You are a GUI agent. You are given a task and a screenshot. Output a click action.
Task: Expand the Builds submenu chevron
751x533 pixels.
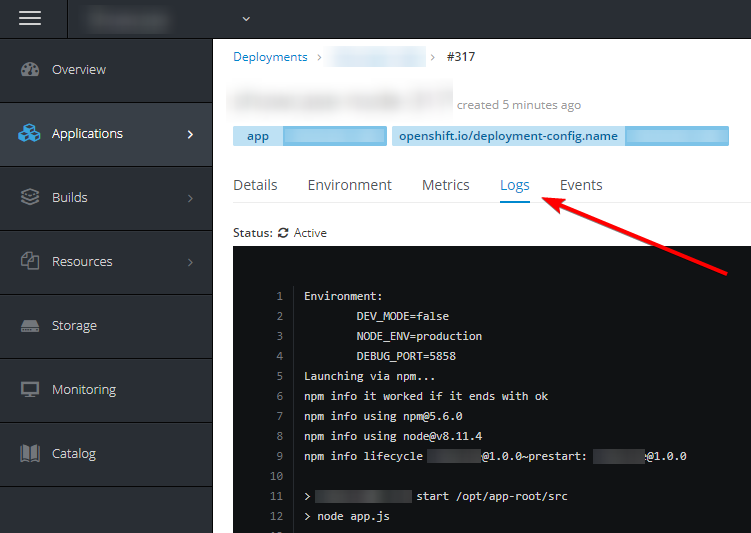tap(191, 198)
